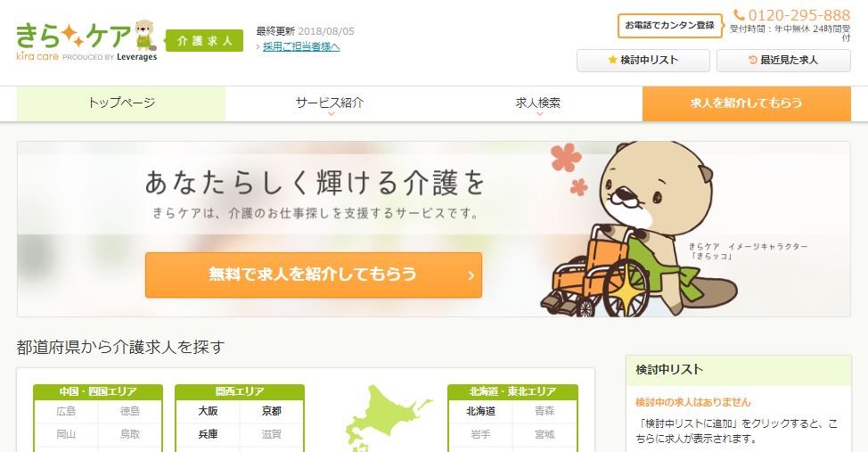Open the 採用ご担当者様へ link
The width and height of the screenshot is (868, 452).
[301, 47]
